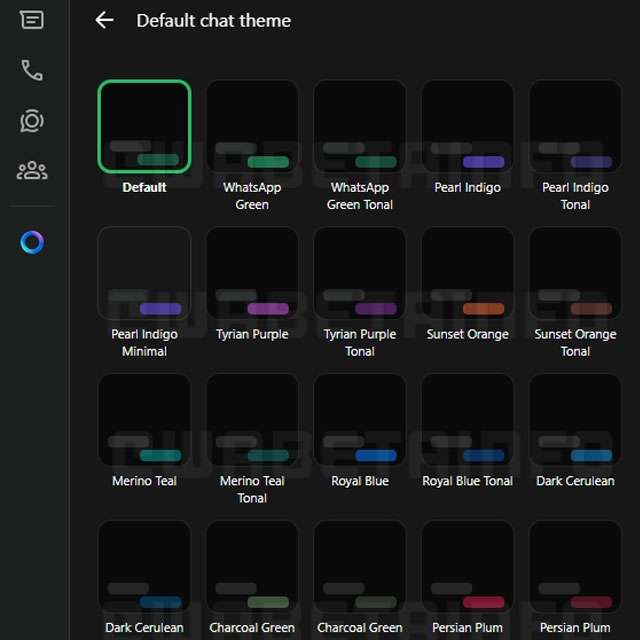This screenshot has width=640, height=640.
Task: Open the Chats section in the sidebar
Action: pyautogui.click(x=31, y=20)
